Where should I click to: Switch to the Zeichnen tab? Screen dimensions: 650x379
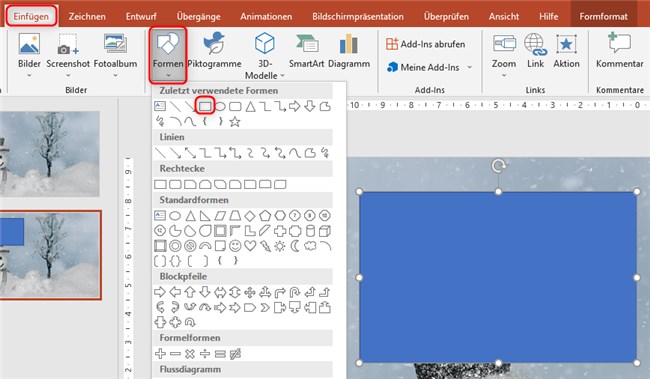[x=87, y=17]
